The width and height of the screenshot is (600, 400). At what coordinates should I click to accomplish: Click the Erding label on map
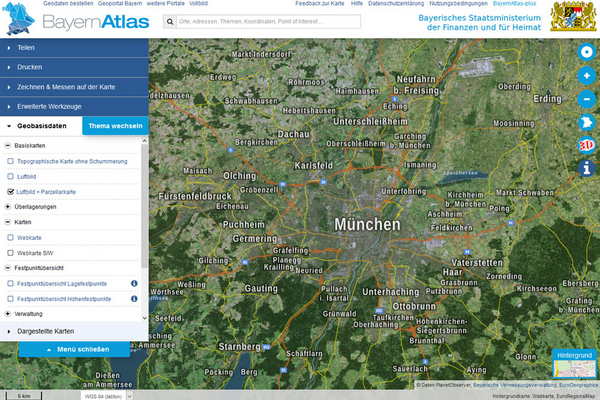click(548, 99)
